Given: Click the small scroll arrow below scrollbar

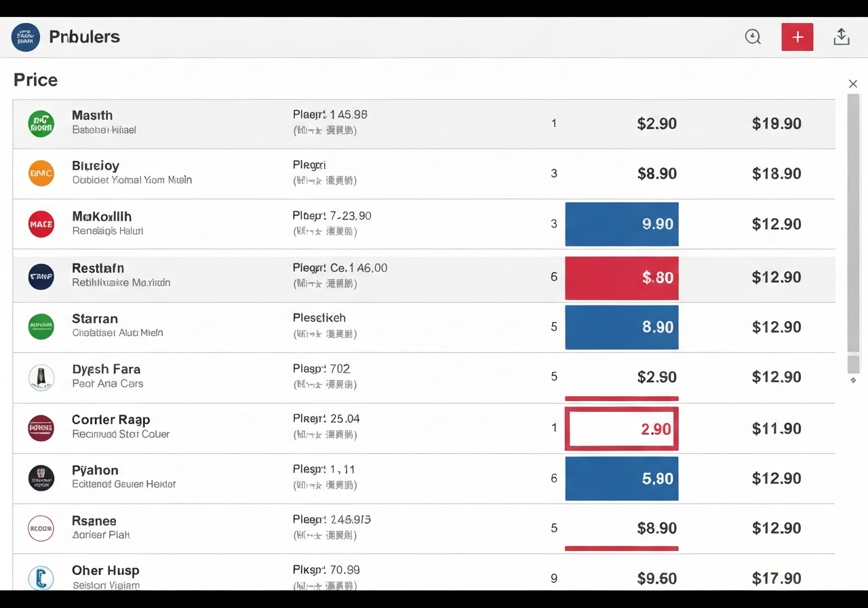Looking at the screenshot, I should 853,381.
